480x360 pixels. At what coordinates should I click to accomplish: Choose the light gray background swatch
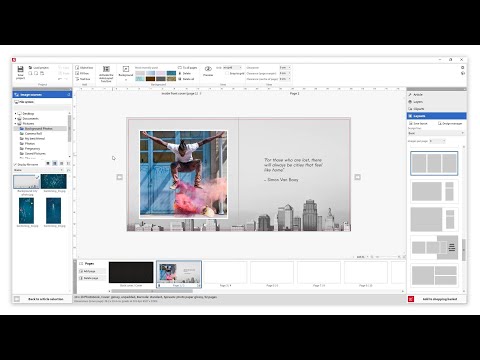pyautogui.click(x=140, y=73)
